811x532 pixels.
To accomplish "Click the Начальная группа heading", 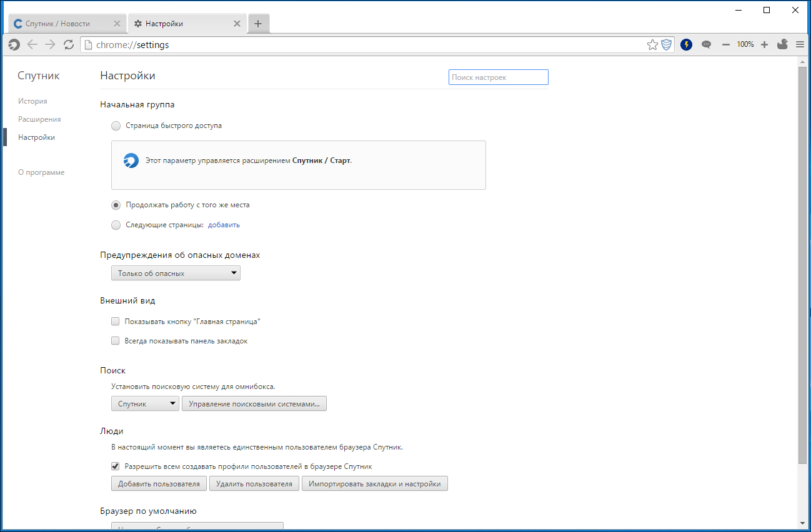I will tap(137, 105).
